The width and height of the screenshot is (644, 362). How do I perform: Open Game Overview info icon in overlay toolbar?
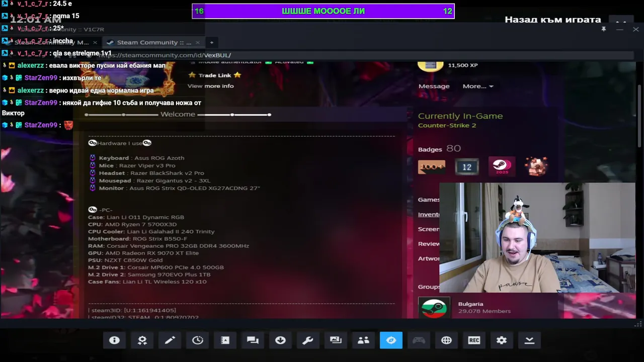click(114, 340)
